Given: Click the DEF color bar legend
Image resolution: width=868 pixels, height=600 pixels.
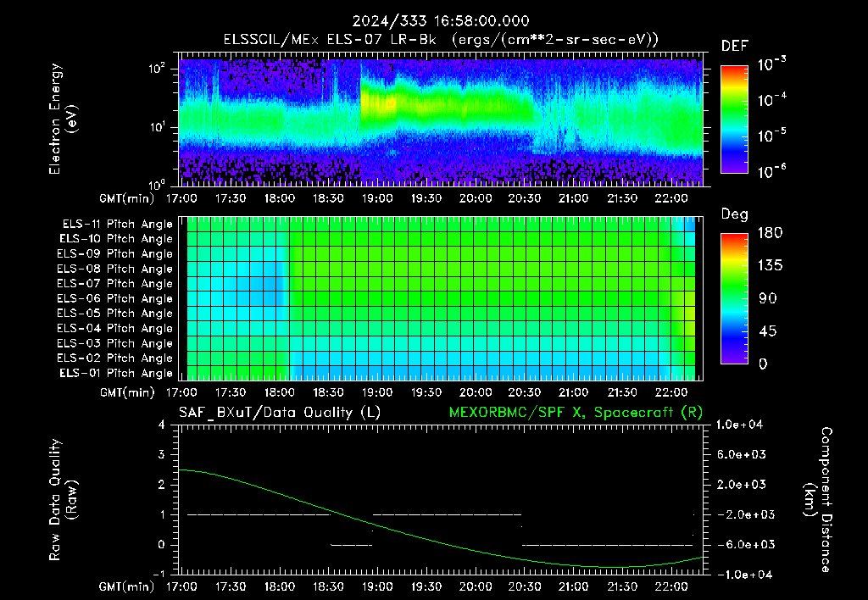Looking at the screenshot, I should point(734,119).
